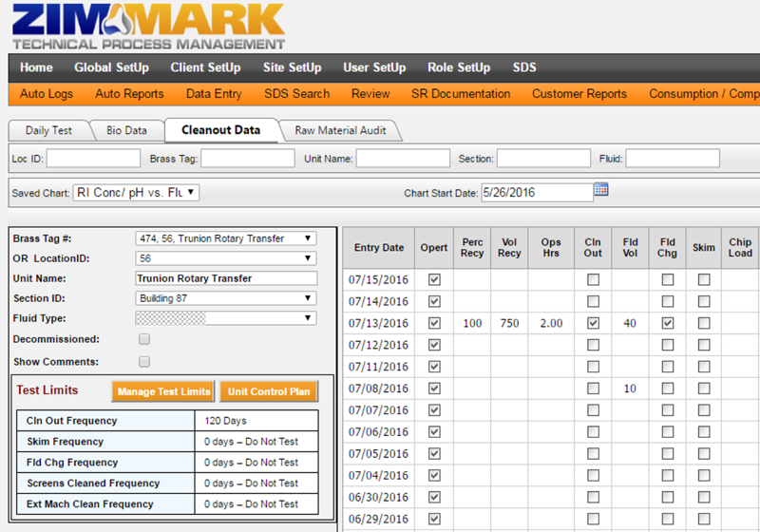Click the Fluid filter field
The height and width of the screenshot is (532, 760).
pyautogui.click(x=673, y=159)
